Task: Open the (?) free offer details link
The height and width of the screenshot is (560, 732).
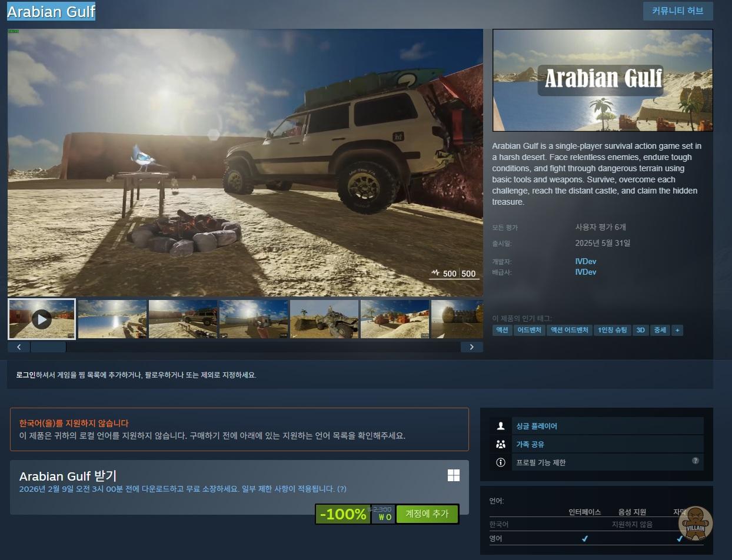Action: click(x=342, y=489)
